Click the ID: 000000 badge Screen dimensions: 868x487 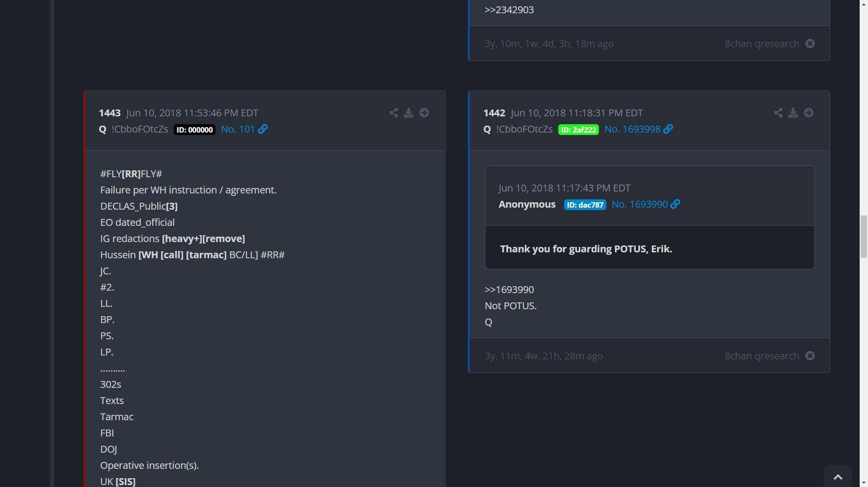[194, 130]
